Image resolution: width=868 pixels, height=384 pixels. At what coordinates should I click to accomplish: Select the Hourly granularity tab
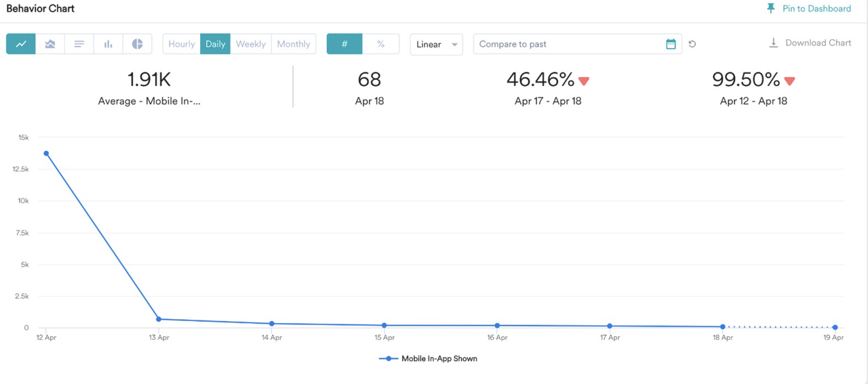182,44
